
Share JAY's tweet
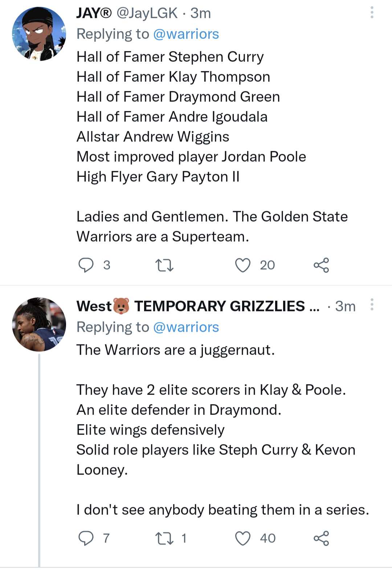(x=322, y=265)
